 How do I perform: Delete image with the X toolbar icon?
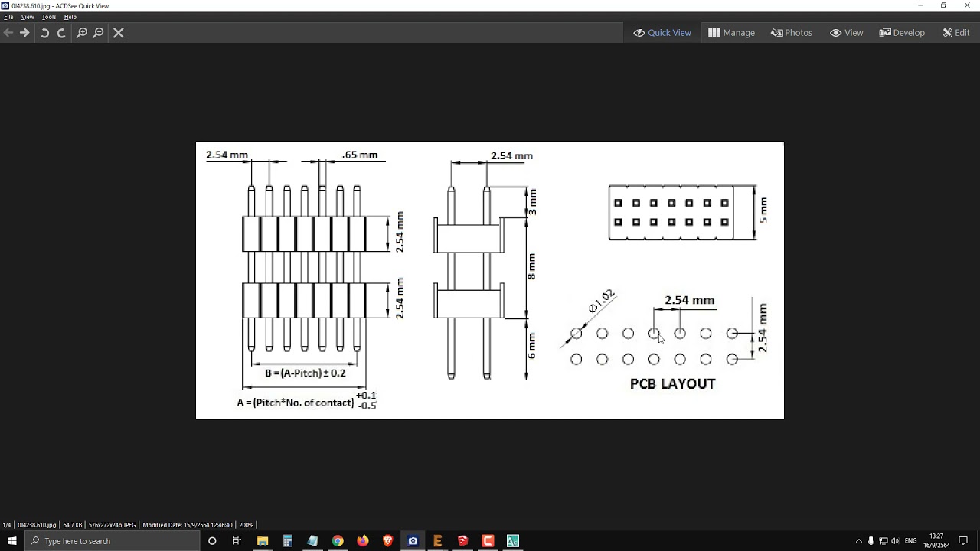click(119, 33)
